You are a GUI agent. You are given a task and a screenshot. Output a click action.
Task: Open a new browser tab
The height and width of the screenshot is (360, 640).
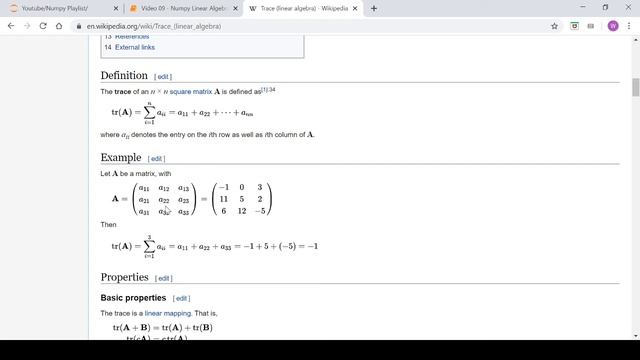(374, 8)
